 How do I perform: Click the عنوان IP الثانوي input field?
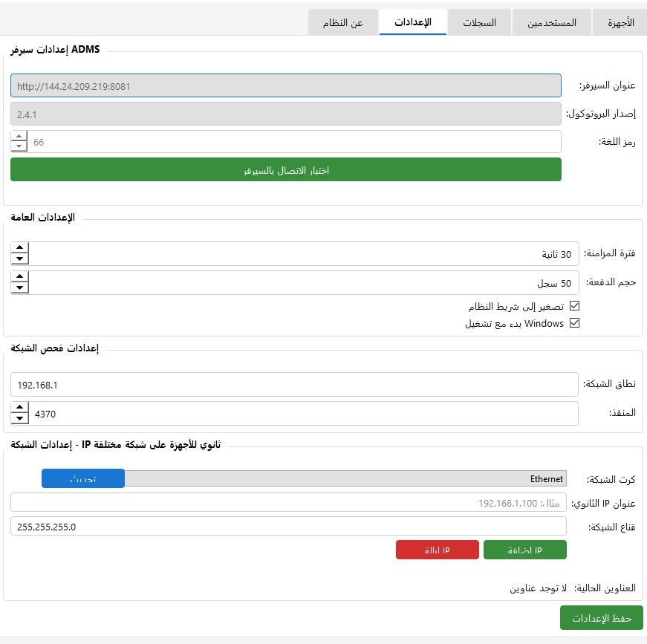pos(288,502)
